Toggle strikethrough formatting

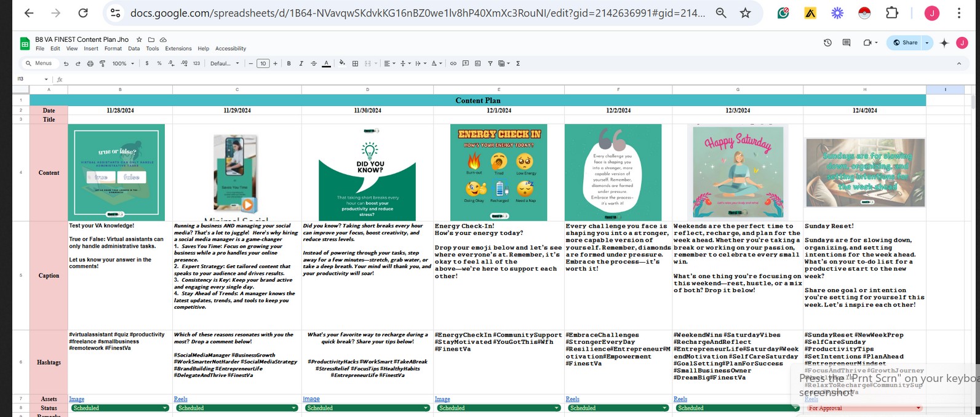pos(314,63)
